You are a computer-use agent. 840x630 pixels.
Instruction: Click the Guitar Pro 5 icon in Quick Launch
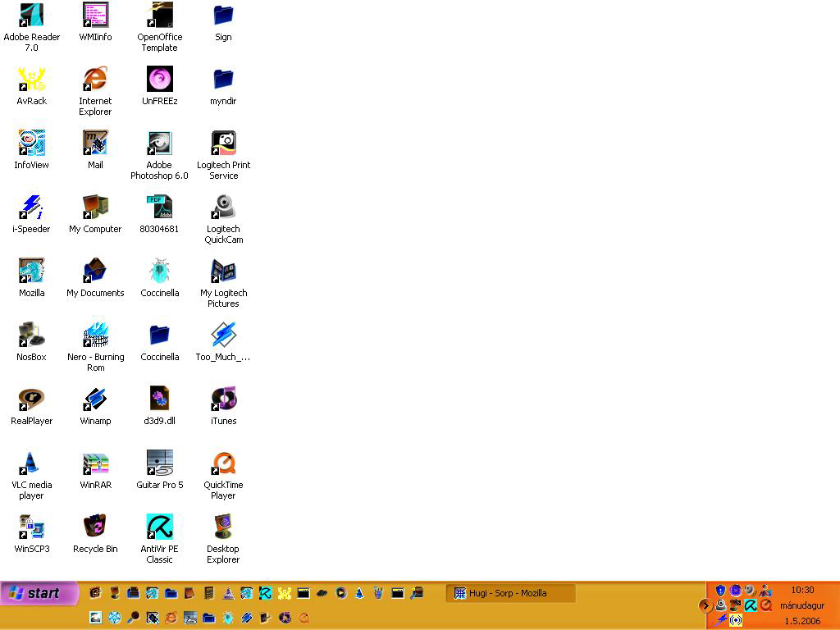[x=190, y=618]
